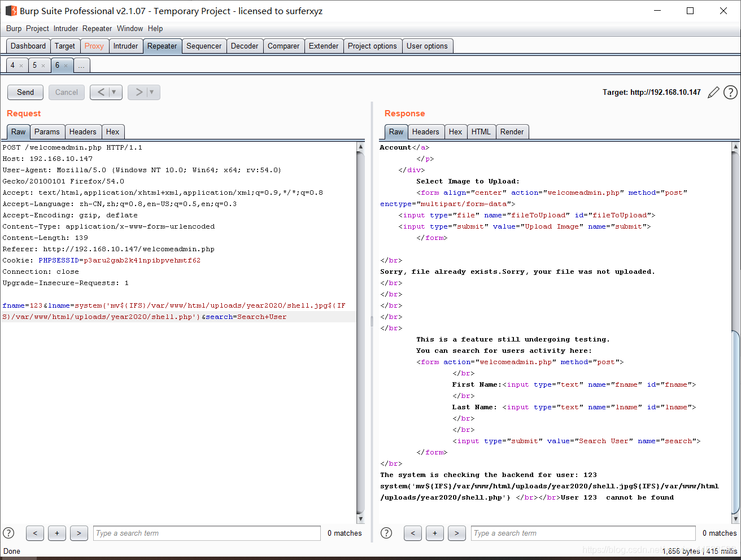Viewport: 741px width, 560px height.
Task: Open the forward history dropdown arrow
Action: (x=152, y=92)
